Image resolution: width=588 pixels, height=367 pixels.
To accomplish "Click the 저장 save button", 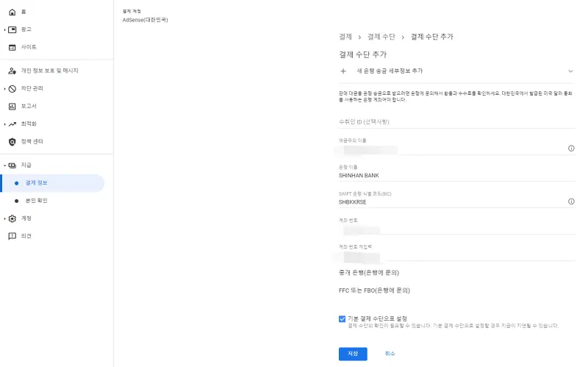I will coord(353,354).
